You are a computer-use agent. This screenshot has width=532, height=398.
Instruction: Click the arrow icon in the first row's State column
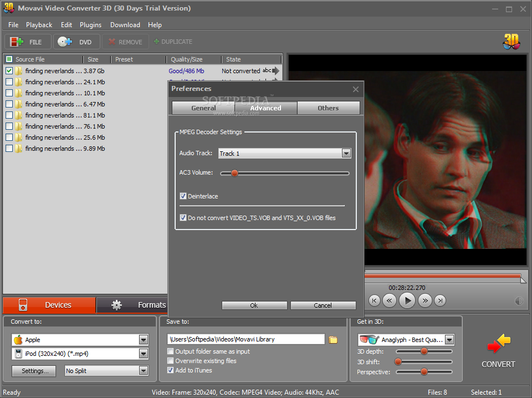276,70
